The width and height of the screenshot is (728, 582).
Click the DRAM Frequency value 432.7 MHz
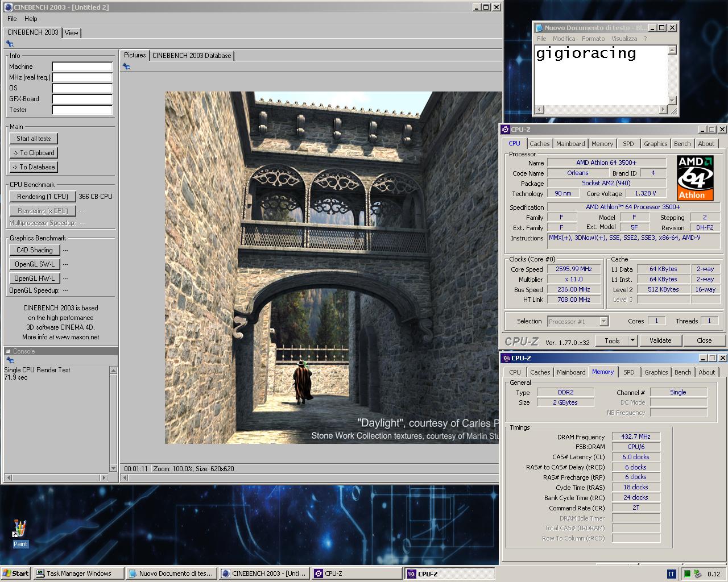[x=636, y=436]
